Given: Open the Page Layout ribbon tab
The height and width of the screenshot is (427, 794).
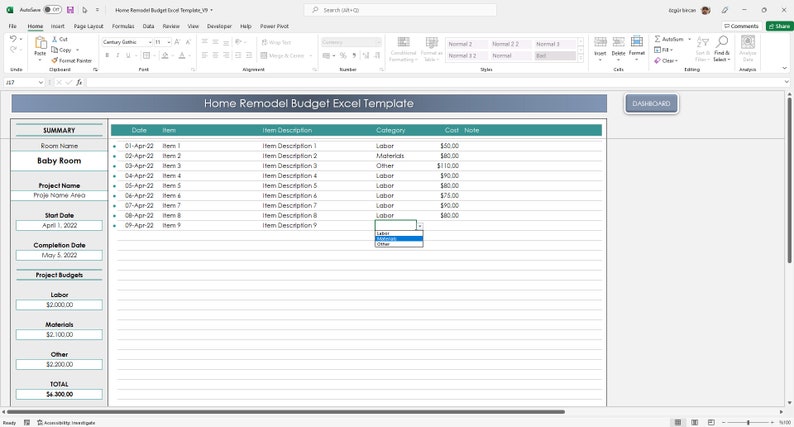Looking at the screenshot, I should click(89, 26).
